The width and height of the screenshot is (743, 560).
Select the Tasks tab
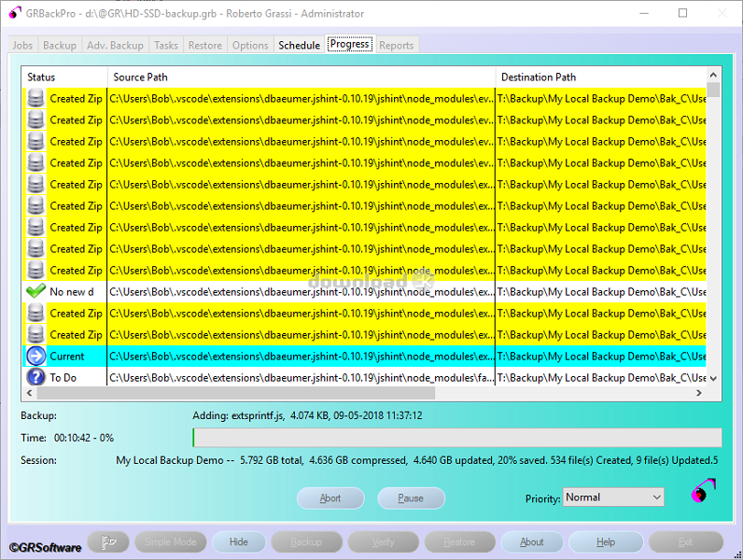tap(166, 45)
